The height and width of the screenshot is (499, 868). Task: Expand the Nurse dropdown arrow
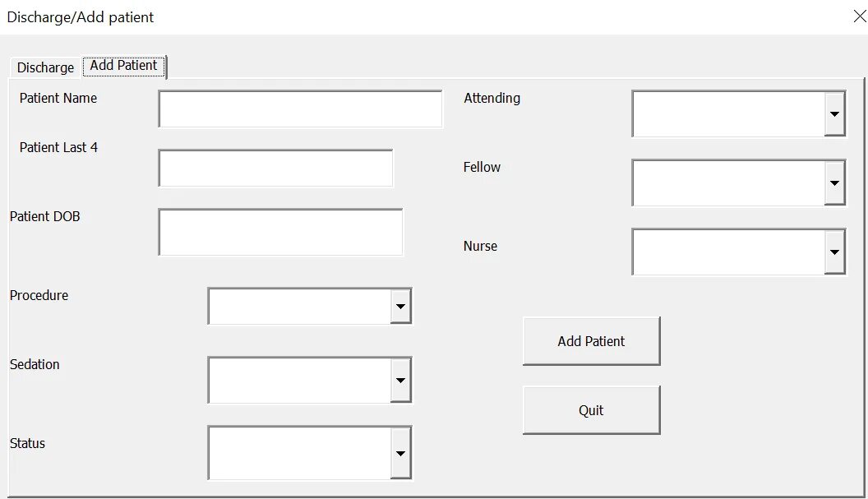(x=834, y=252)
